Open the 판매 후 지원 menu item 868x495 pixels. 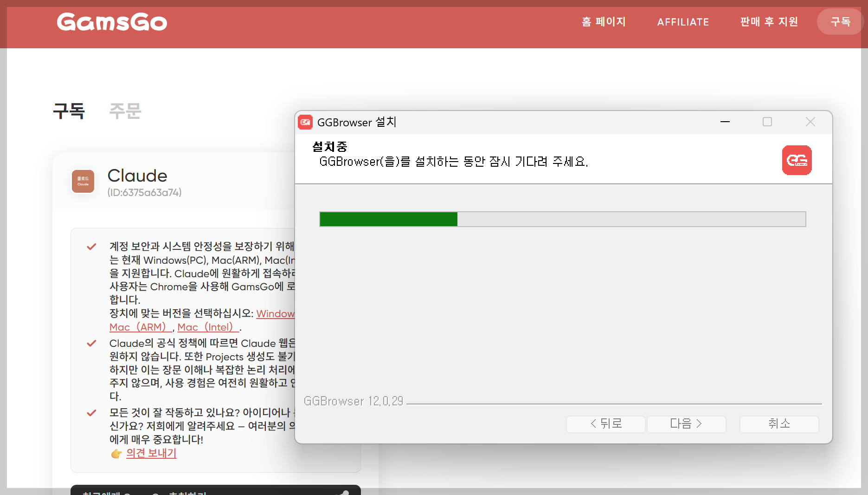[x=769, y=22]
